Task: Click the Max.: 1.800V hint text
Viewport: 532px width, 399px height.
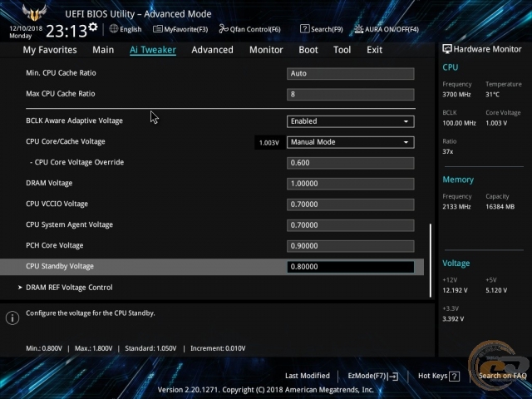Action: tap(94, 348)
